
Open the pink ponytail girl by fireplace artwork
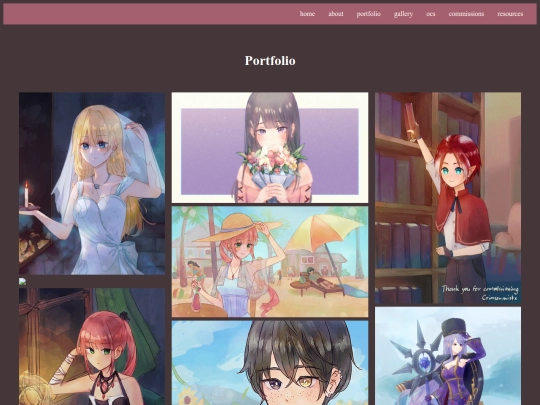pyautogui.click(x=92, y=346)
